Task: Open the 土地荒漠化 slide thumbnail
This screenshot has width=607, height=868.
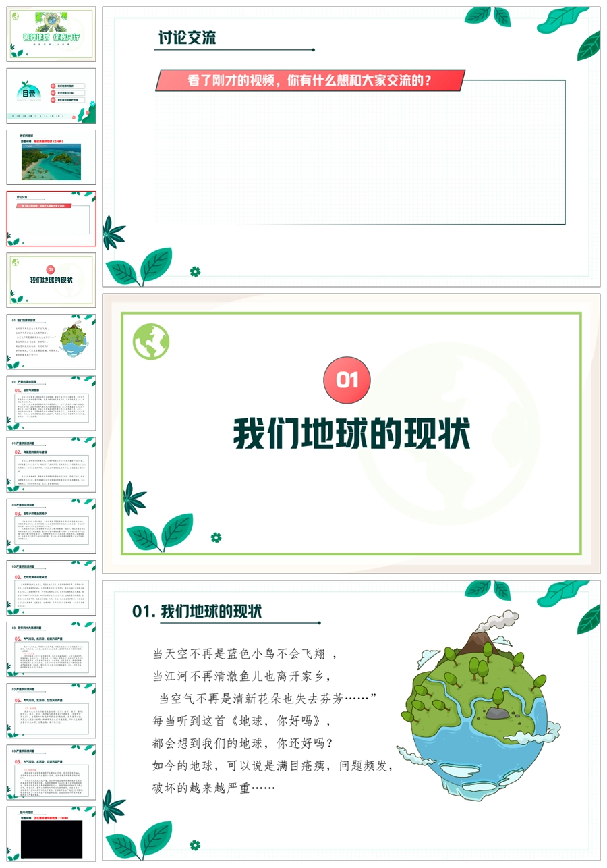Action: (x=51, y=587)
